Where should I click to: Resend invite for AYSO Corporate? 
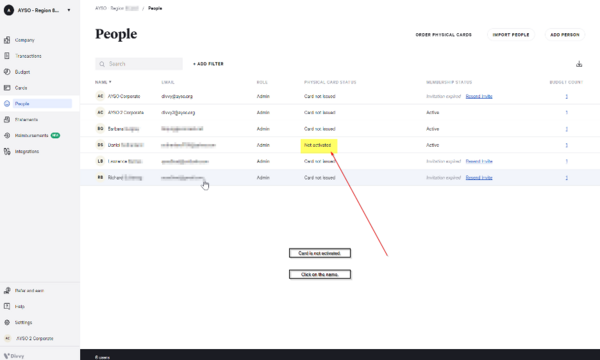click(479, 96)
